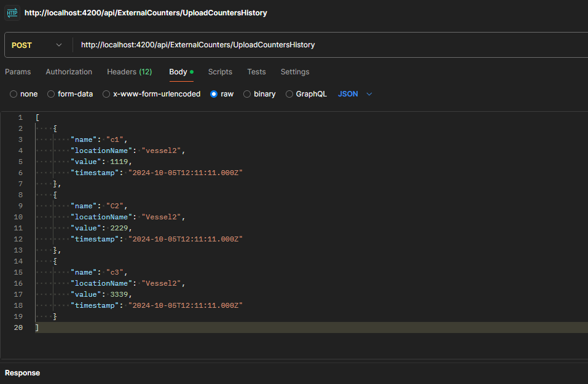This screenshot has height=384, width=588.
Task: Select the GraphQL body type
Action: (x=289, y=94)
